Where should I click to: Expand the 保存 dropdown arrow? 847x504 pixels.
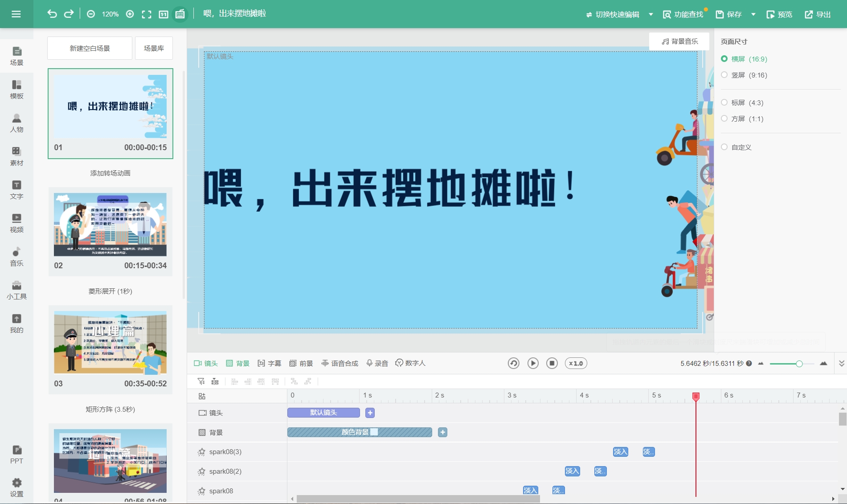(x=753, y=14)
